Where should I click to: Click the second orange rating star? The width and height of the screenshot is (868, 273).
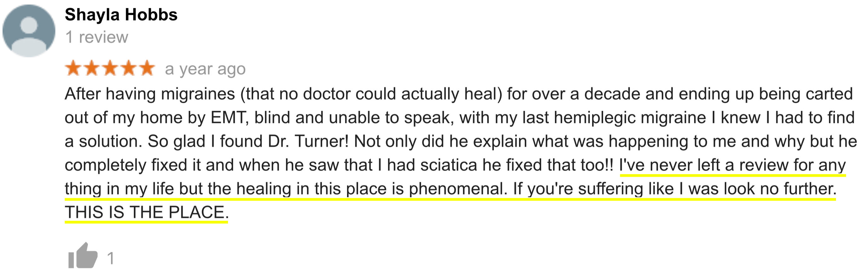point(91,68)
